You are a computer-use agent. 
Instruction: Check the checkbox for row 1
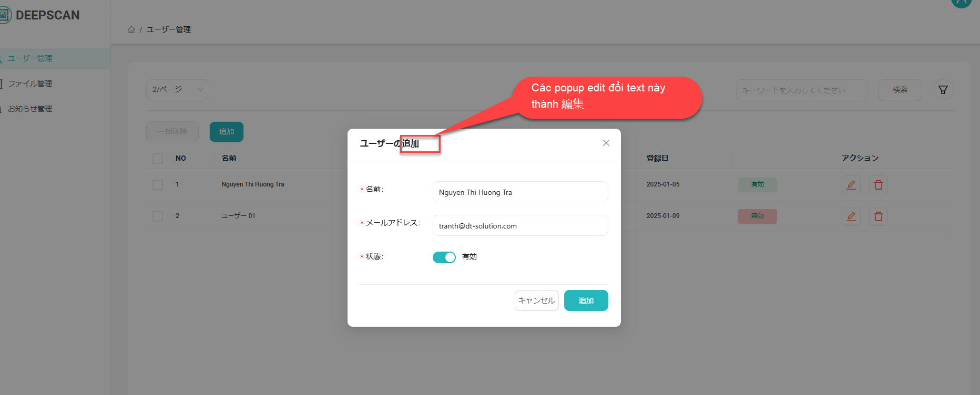point(158,185)
